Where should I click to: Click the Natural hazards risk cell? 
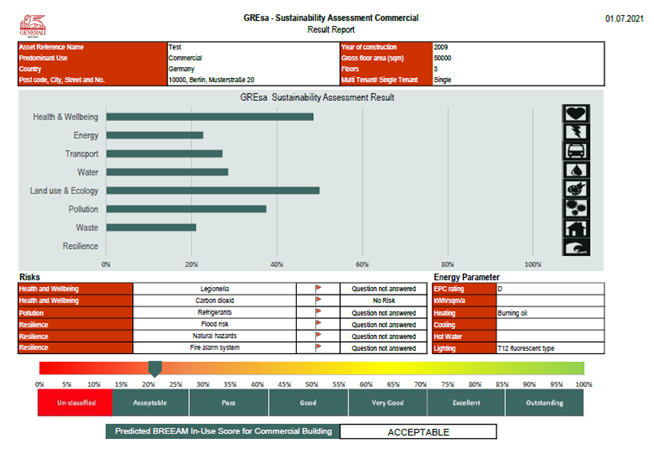(214, 336)
